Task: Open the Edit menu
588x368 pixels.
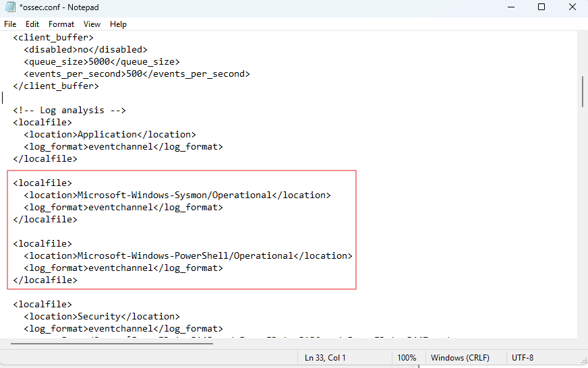Action: (x=32, y=24)
